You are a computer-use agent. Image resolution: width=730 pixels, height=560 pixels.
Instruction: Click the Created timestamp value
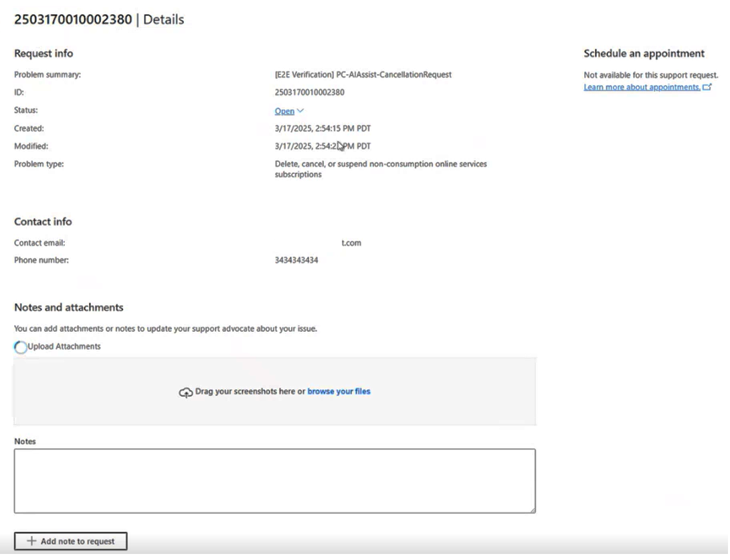323,128
